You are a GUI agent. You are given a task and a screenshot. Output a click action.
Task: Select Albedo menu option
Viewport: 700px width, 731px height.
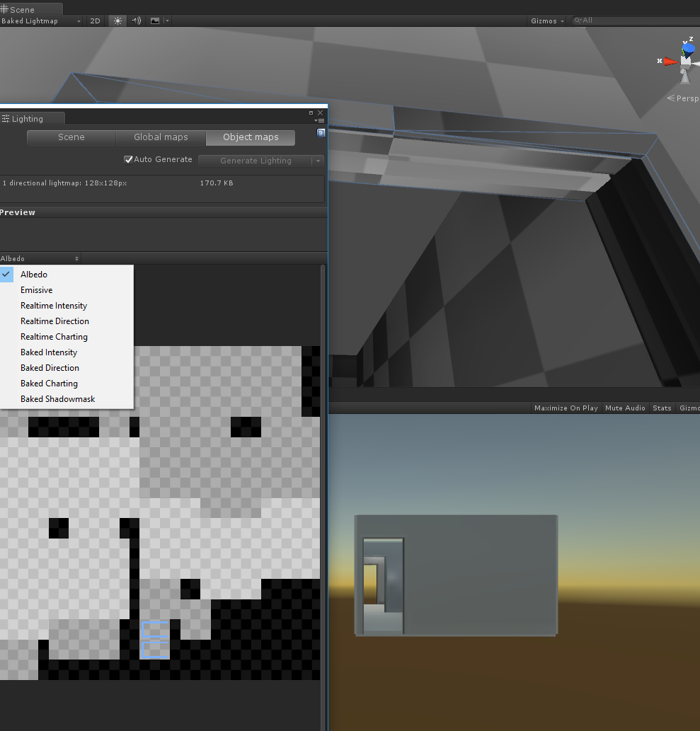(x=67, y=275)
